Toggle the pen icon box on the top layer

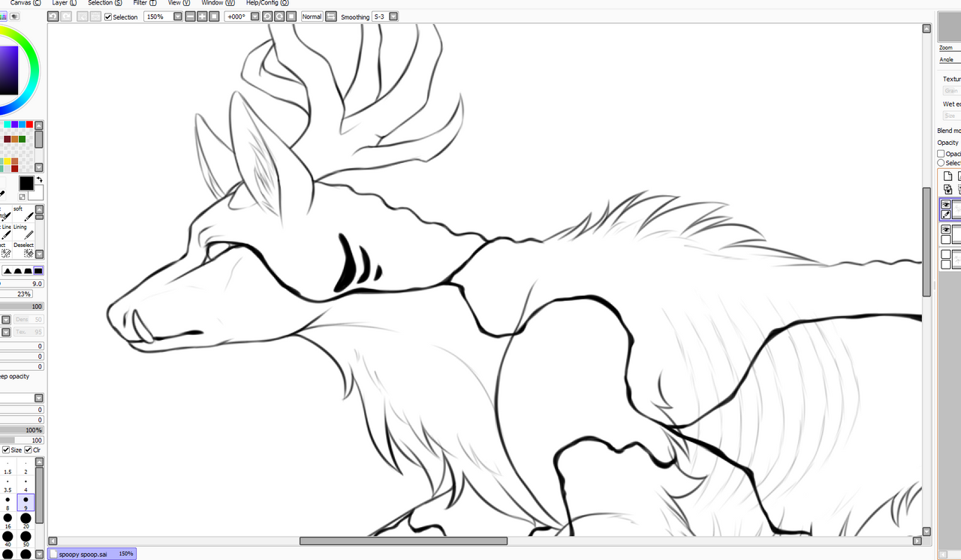(946, 215)
